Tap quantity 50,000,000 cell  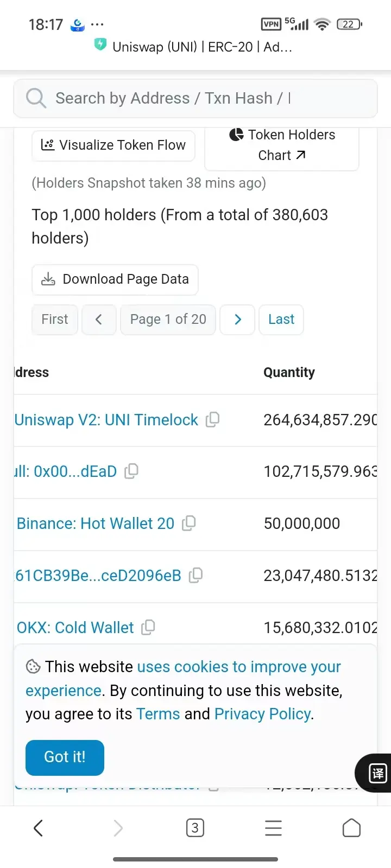pyautogui.click(x=302, y=524)
